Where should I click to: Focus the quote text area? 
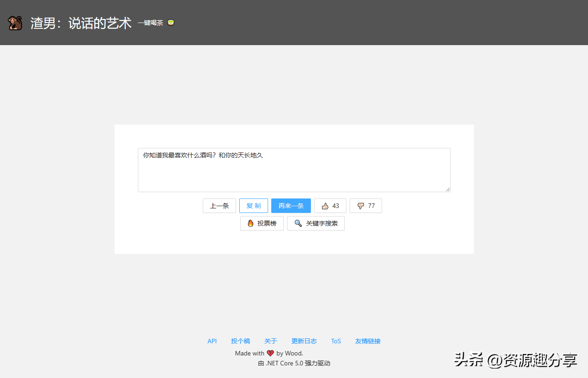[x=294, y=170]
